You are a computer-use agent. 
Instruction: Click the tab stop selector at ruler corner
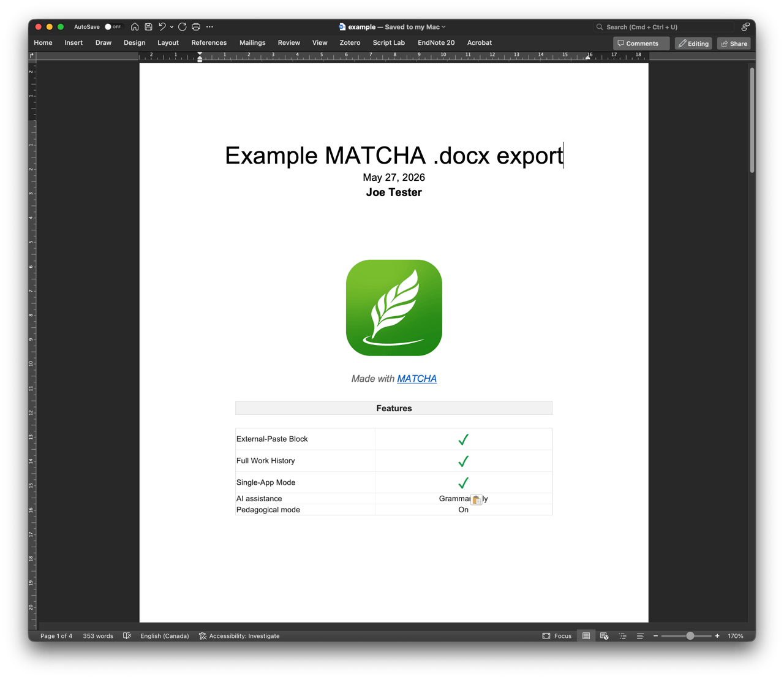32,56
